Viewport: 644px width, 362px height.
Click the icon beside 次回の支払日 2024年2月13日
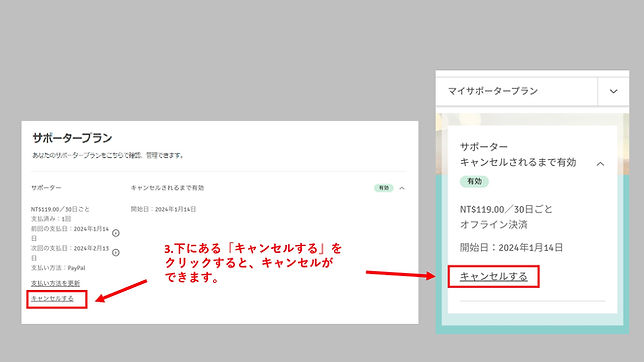(x=116, y=252)
